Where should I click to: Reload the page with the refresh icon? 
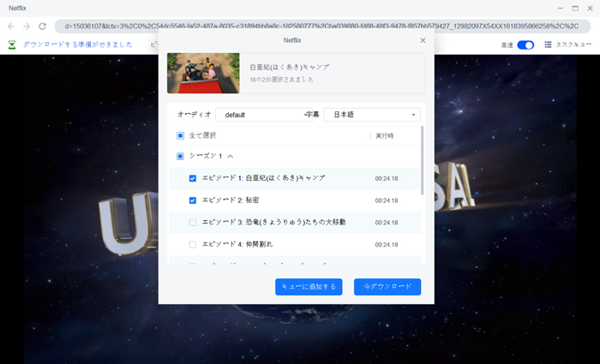(x=43, y=26)
